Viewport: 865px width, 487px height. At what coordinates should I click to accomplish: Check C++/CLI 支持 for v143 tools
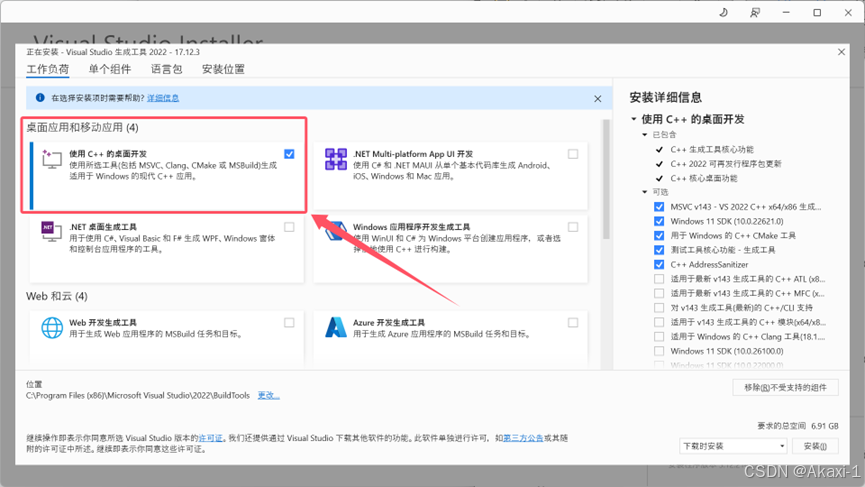659,307
